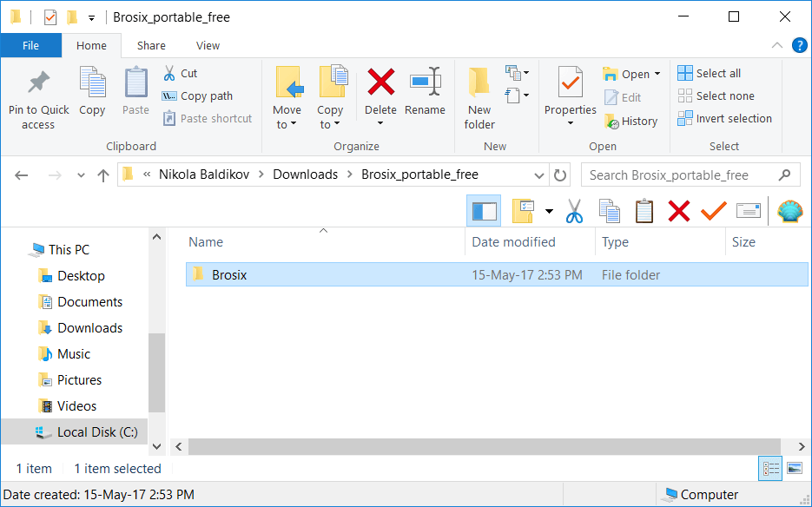This screenshot has width=812, height=507.
Task: Click the rename box icon in lower toolbar
Action: [x=749, y=211]
